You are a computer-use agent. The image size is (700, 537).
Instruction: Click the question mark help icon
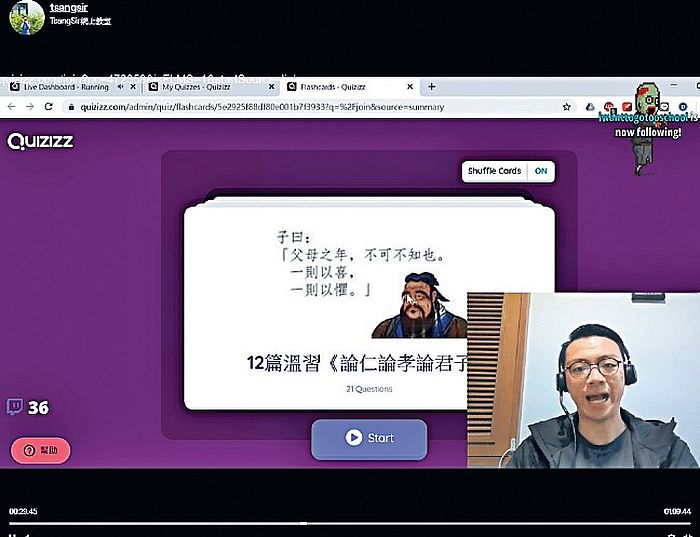29,450
